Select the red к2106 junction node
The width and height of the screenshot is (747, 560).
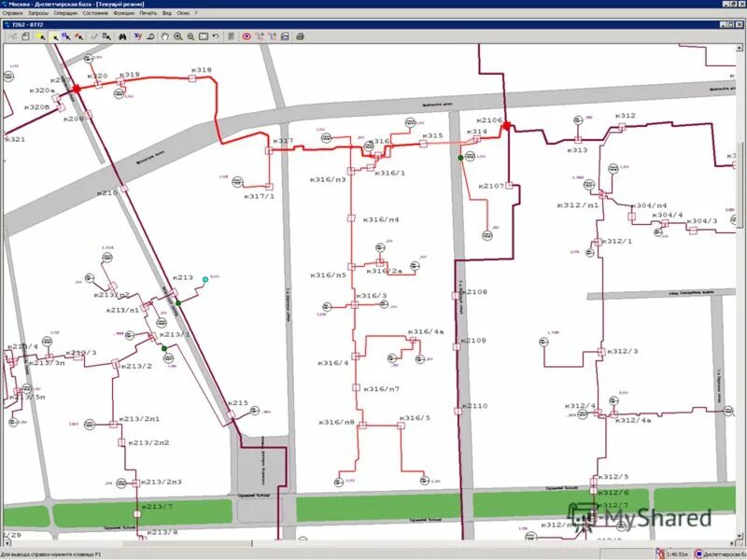click(x=506, y=126)
